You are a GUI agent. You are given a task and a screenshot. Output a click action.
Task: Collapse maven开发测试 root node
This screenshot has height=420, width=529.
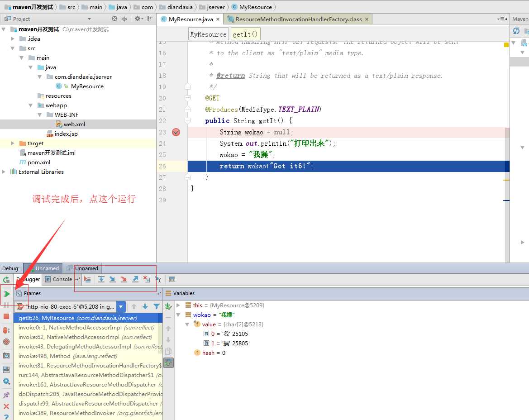click(x=3, y=29)
